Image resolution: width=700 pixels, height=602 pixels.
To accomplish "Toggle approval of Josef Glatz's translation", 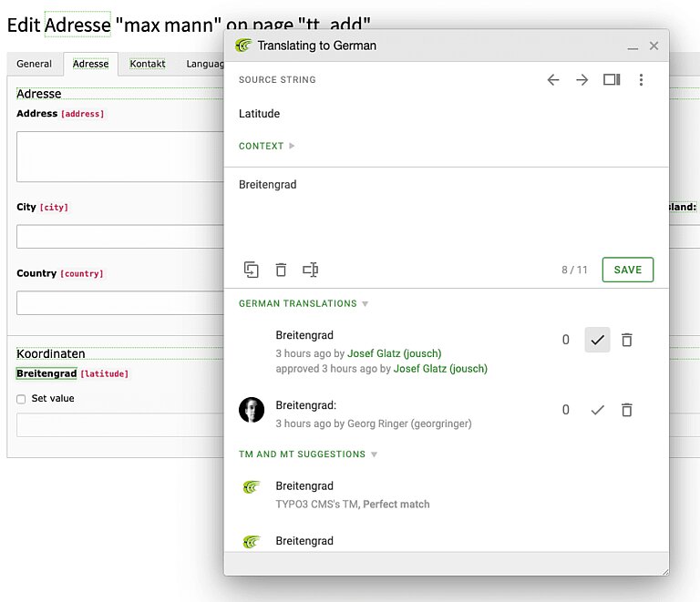I will point(597,340).
